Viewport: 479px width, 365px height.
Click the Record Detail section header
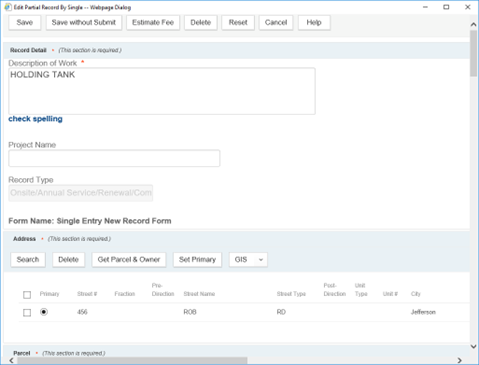pos(28,50)
